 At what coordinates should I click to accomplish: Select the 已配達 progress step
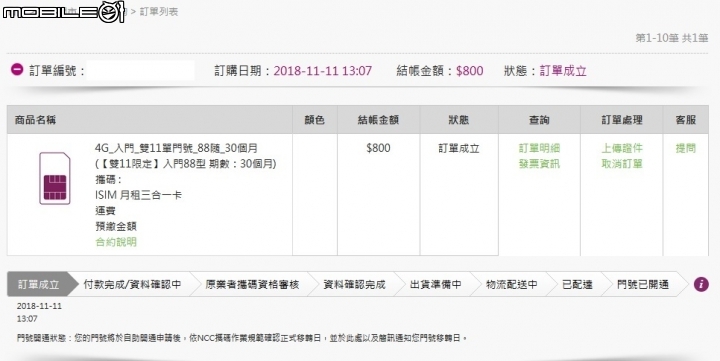577,284
